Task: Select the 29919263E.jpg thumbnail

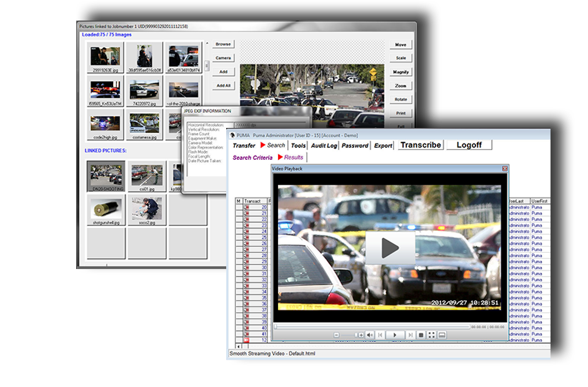Action: click(105, 57)
